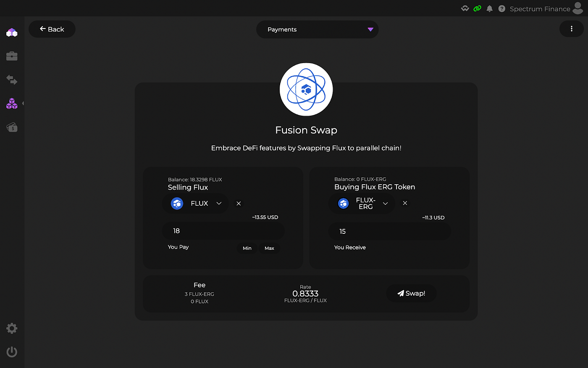The width and height of the screenshot is (588, 368).
Task: Open the settings gear in sidebar
Action: [x=12, y=328]
